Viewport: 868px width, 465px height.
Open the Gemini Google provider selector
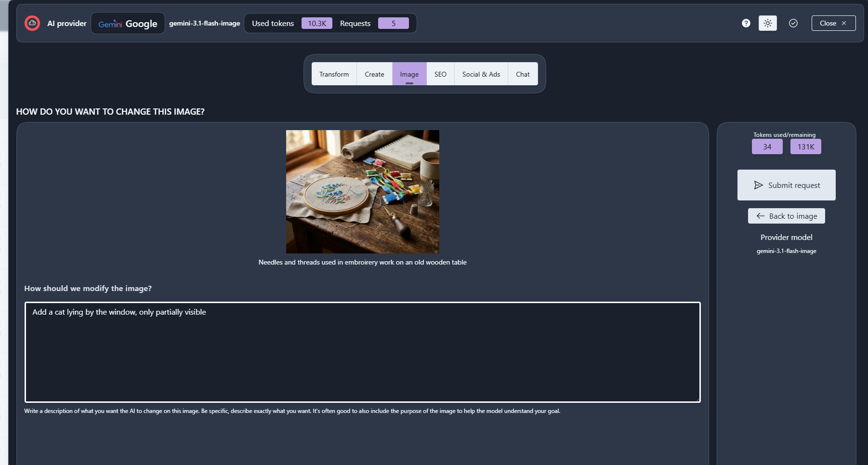click(128, 24)
